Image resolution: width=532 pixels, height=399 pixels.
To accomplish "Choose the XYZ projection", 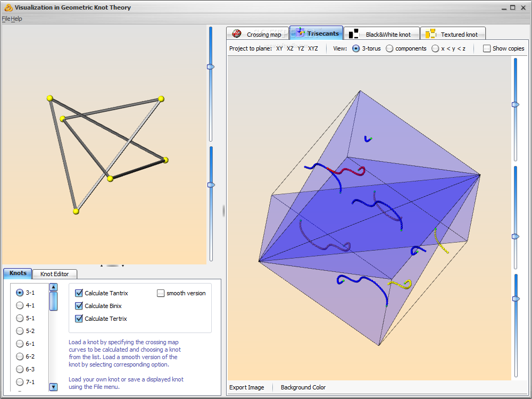I will click(x=313, y=48).
